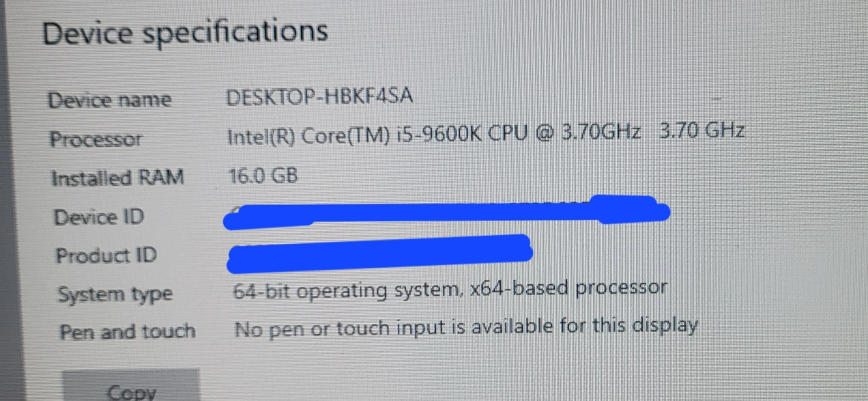Select the 64-bit operating system text

tap(345, 290)
